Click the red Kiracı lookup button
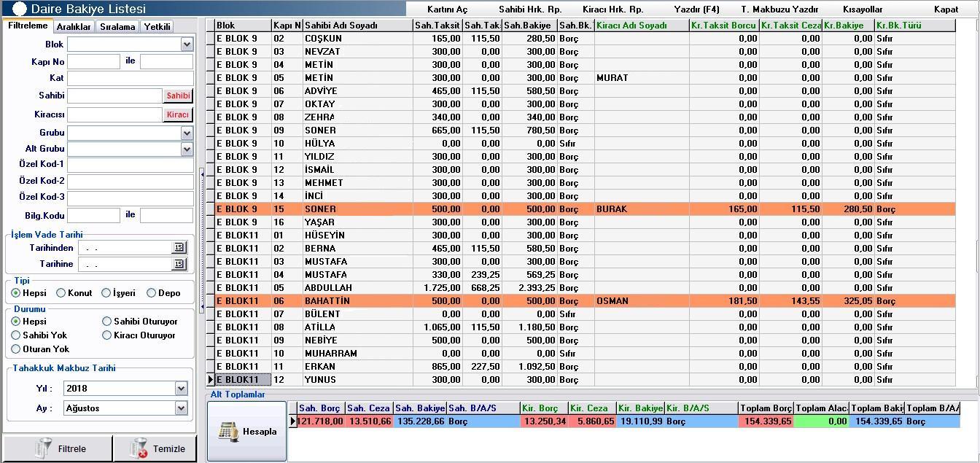The width and height of the screenshot is (980, 463). (178, 114)
